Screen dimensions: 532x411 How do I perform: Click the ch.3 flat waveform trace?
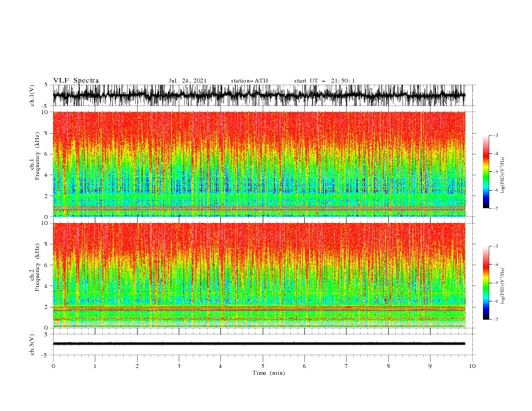[259, 344]
